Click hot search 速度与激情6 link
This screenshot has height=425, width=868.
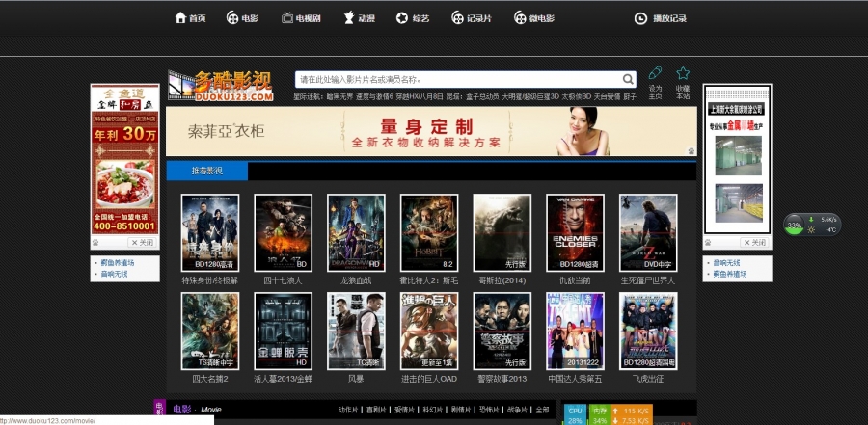(374, 96)
